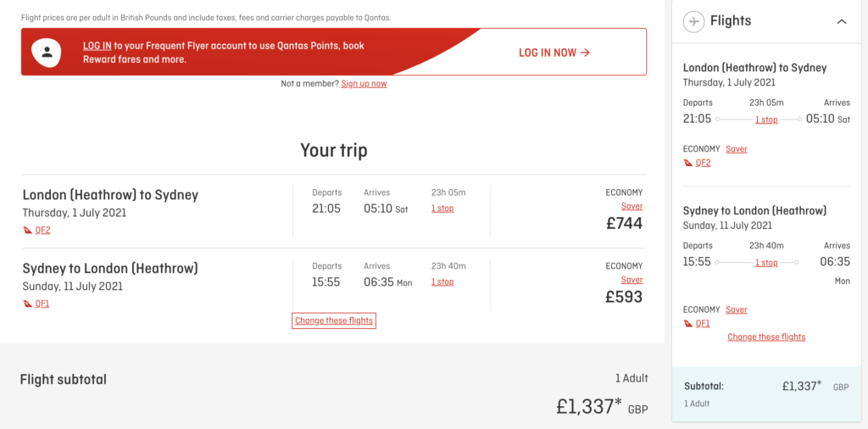Click Qantas kangaroo icon next to QF1 in trip list

point(28,304)
